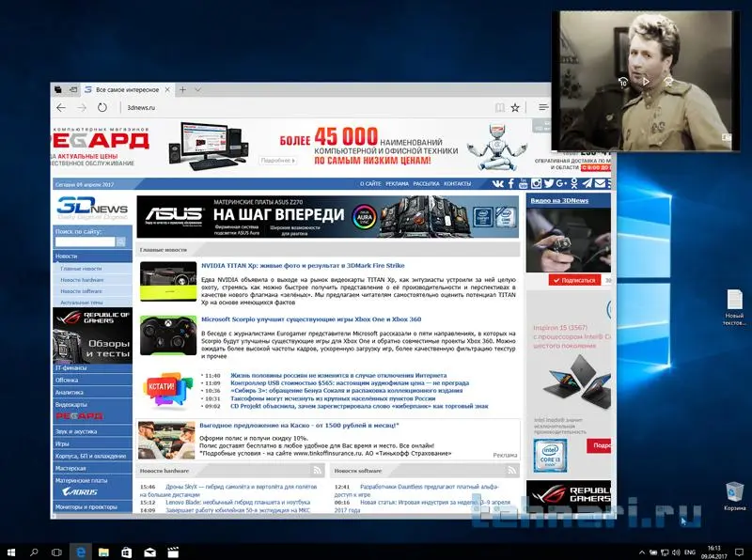Open volume control in system tray
Screen dimensions: 752x560
click(x=677, y=552)
